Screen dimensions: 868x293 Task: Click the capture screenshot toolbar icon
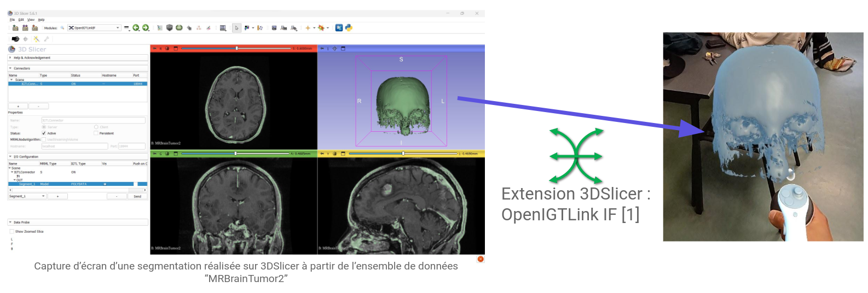click(274, 28)
